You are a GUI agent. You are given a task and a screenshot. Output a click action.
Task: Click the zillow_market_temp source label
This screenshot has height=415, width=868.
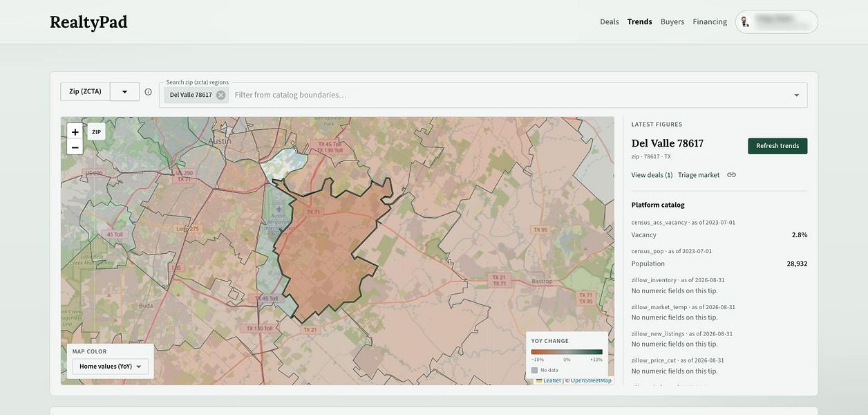point(659,307)
